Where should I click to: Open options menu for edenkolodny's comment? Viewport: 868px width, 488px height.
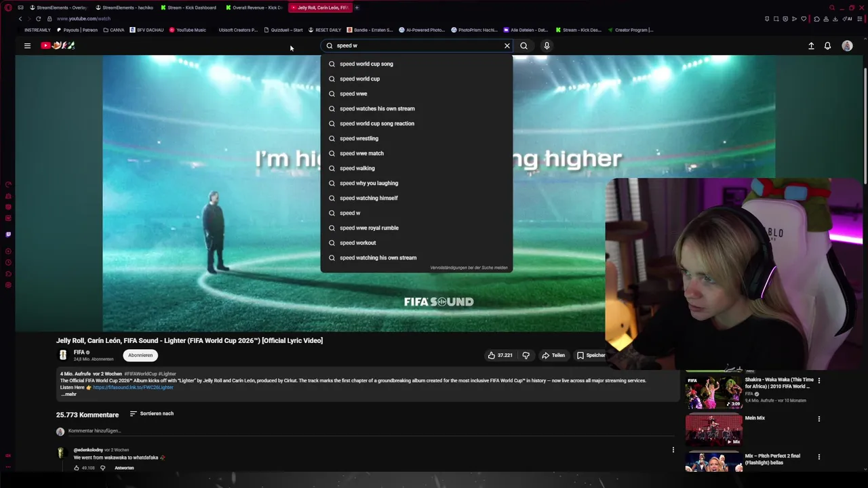coord(673,450)
